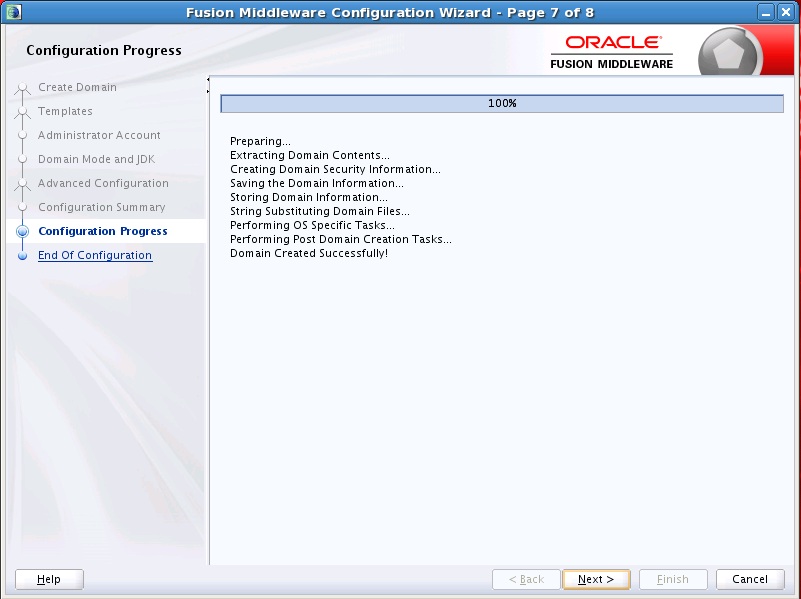Image resolution: width=801 pixels, height=599 pixels.
Task: Click the 'Extracting Domain Contents...' line
Action: (310, 155)
